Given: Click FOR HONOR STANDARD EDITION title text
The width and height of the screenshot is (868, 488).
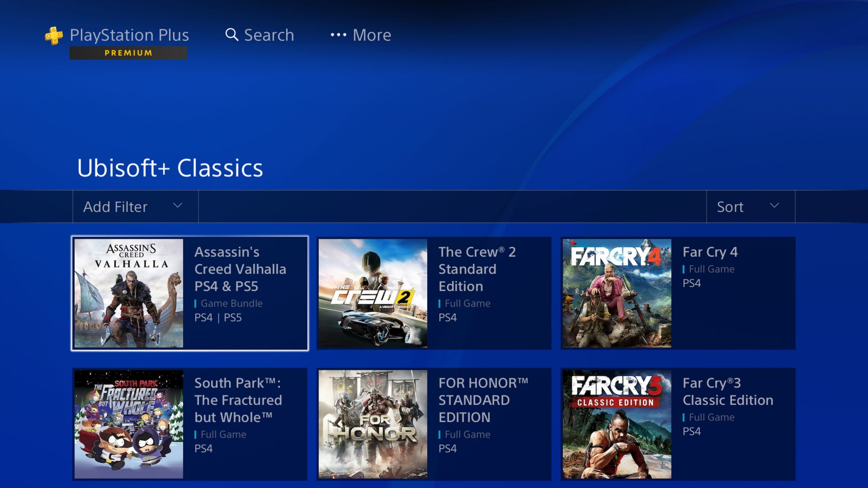Looking at the screenshot, I should (483, 400).
